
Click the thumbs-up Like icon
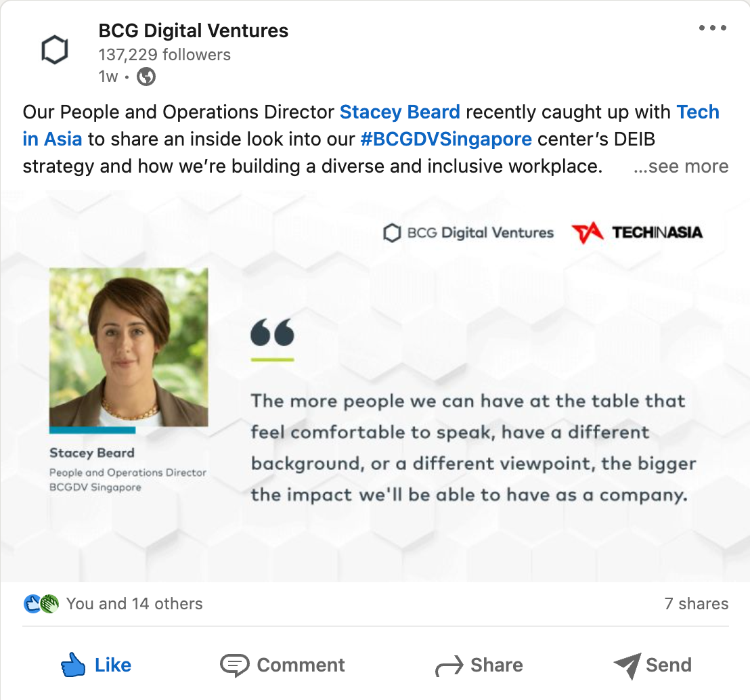coord(73,665)
